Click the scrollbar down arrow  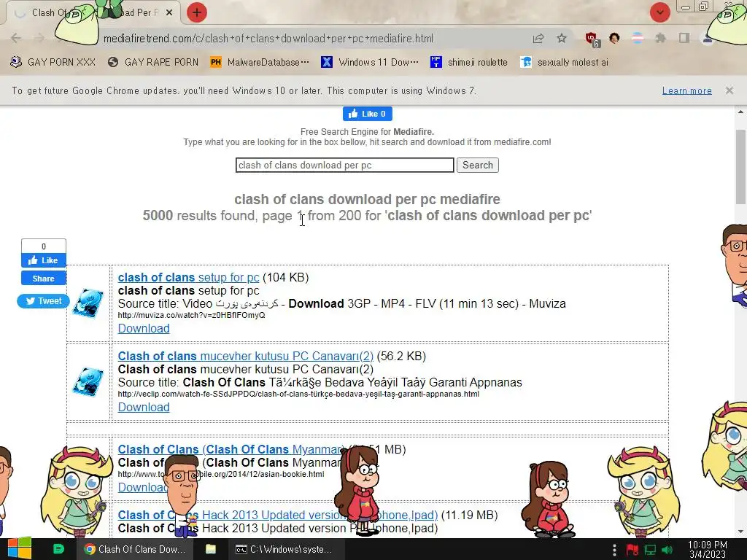click(x=740, y=532)
